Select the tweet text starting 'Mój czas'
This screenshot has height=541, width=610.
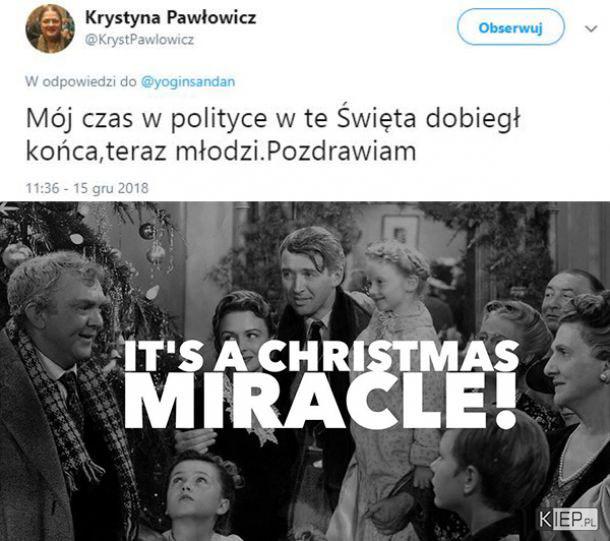click(x=273, y=135)
